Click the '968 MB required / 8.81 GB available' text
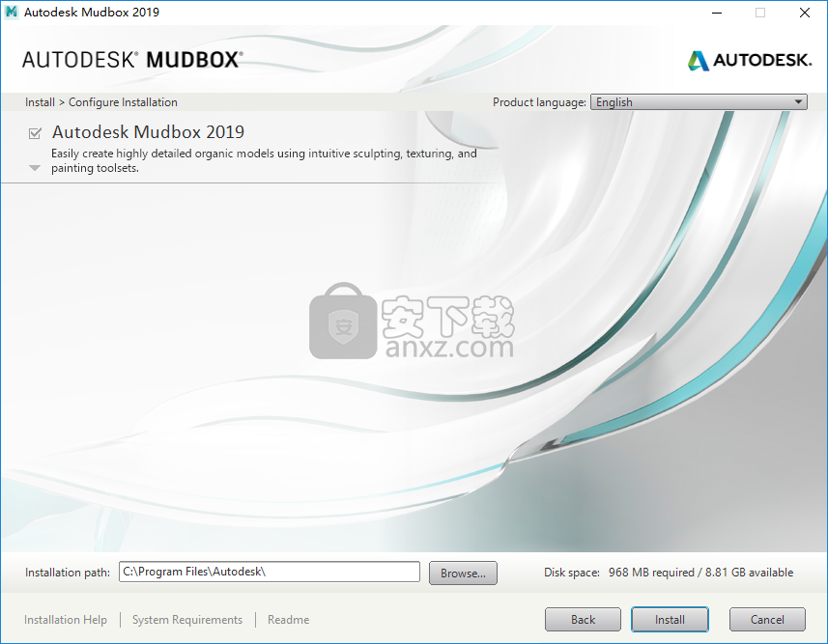Image resolution: width=828 pixels, height=644 pixels. coord(700,573)
